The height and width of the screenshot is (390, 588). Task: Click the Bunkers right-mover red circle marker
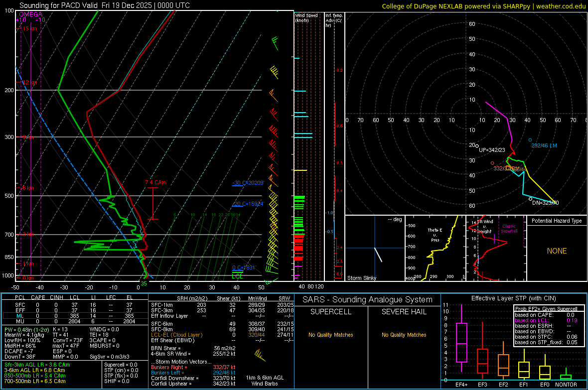coord(492,163)
